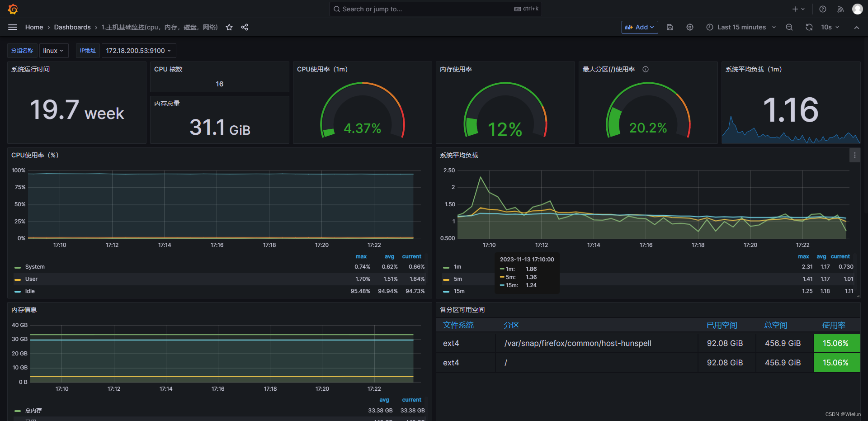Go to Home breadcrumb
The width and height of the screenshot is (868, 421).
34,27
